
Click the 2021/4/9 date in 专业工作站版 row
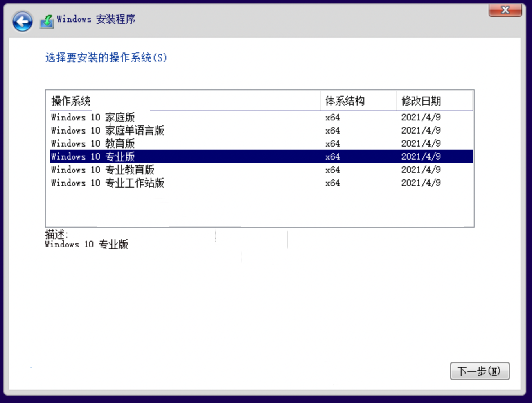tap(421, 183)
